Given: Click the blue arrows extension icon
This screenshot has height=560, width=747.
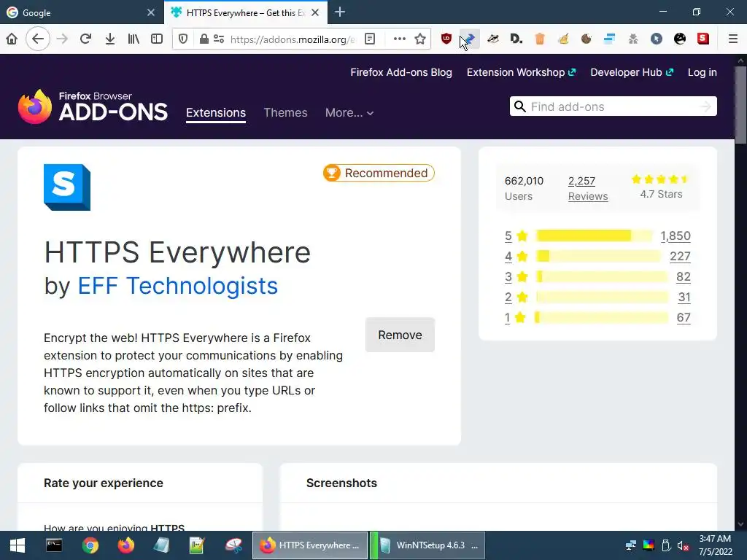Looking at the screenshot, I should (470, 39).
